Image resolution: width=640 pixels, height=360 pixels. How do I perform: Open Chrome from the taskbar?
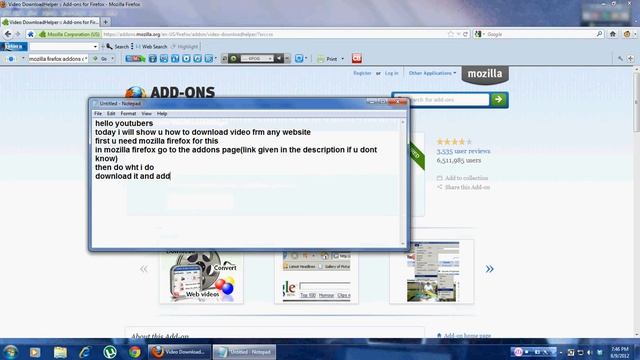pyautogui.click(x=134, y=352)
